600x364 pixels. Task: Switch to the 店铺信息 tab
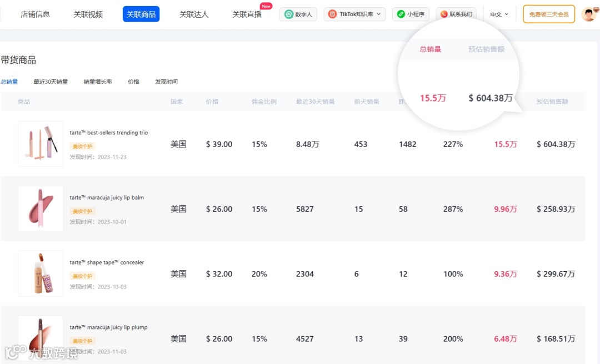[35, 14]
